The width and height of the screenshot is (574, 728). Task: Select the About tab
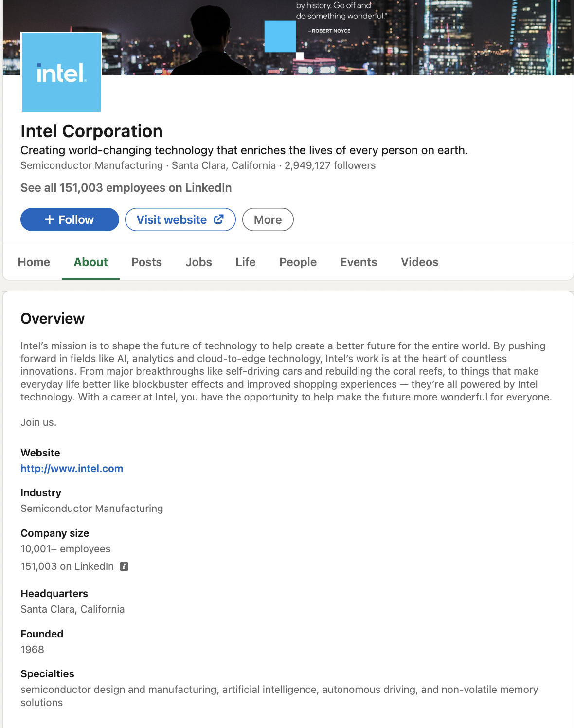(90, 262)
